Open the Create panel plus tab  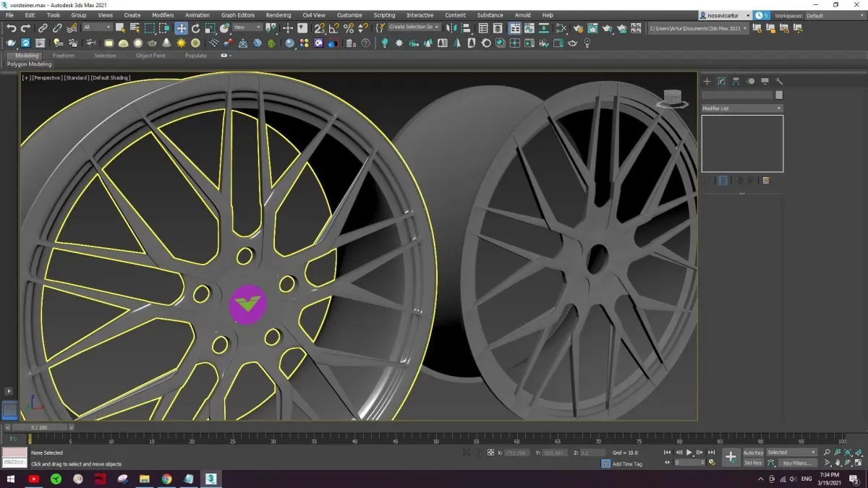tap(707, 81)
